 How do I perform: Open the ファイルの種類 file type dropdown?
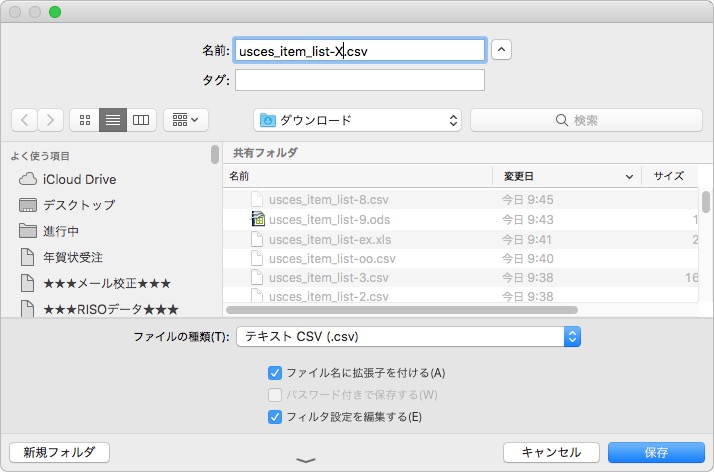pyautogui.click(x=408, y=336)
